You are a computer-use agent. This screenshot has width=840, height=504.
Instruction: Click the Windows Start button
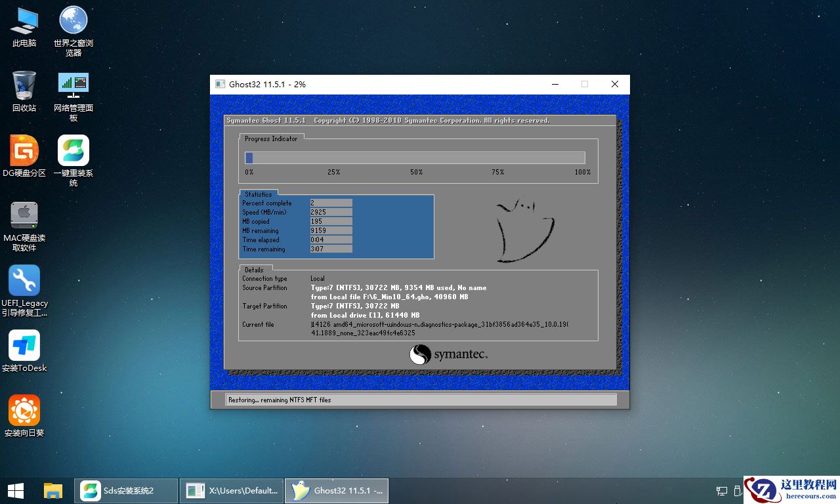[x=14, y=490]
